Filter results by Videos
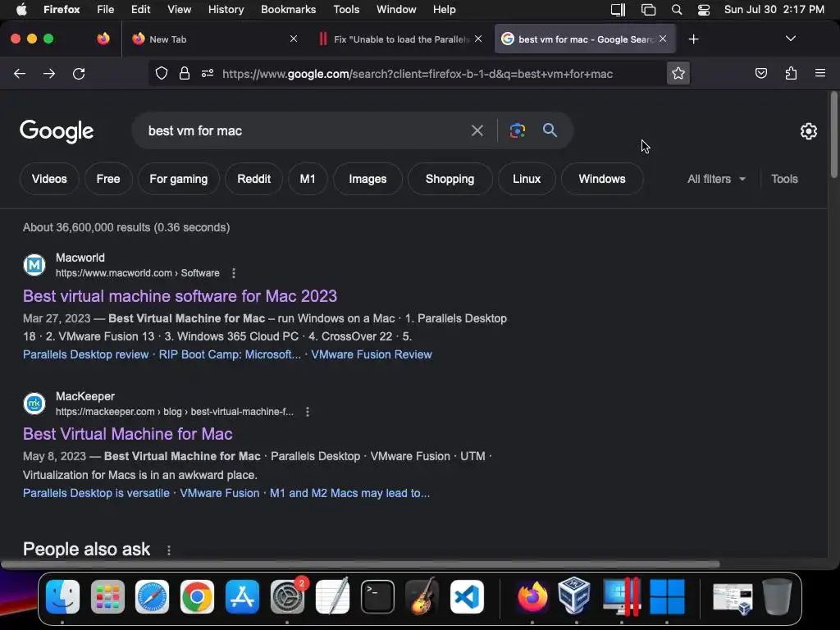Screen dimensions: 840x630 pos(49,179)
